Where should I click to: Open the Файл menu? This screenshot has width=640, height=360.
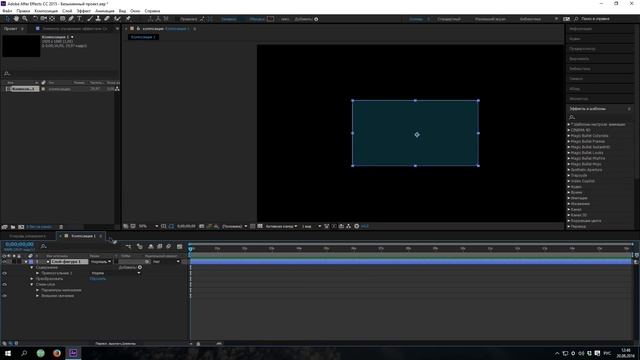(7, 11)
